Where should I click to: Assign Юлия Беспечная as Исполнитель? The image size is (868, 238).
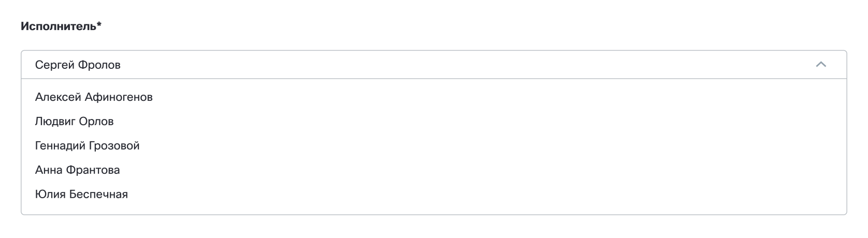tap(81, 195)
